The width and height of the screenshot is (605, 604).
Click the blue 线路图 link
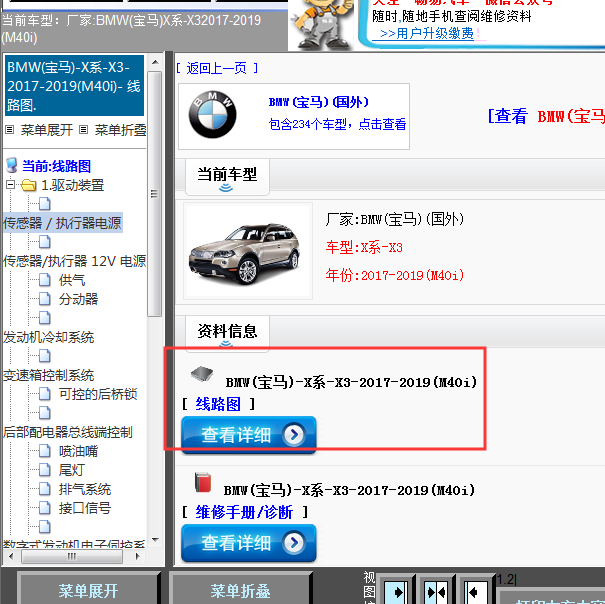218,404
